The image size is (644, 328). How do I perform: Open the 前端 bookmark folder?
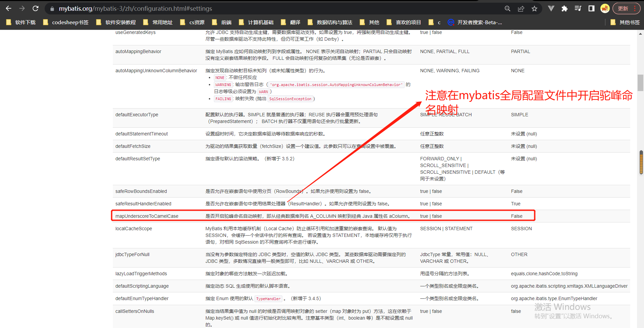coord(222,22)
